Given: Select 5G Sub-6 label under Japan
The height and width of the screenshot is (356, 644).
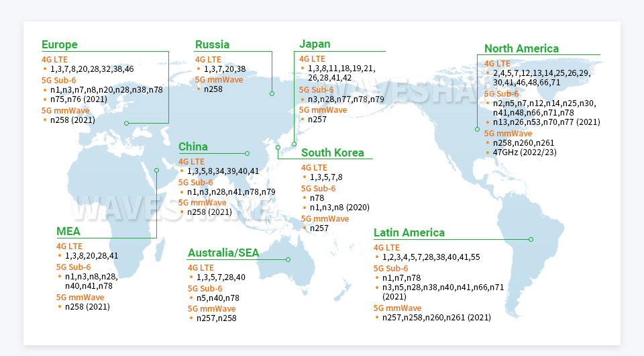Looking at the screenshot, I should pyautogui.click(x=316, y=89).
